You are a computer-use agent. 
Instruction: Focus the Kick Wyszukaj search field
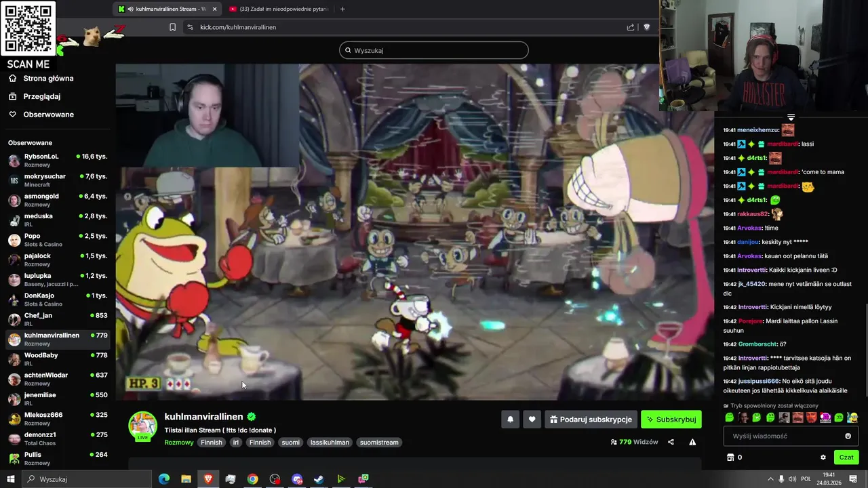434,50
